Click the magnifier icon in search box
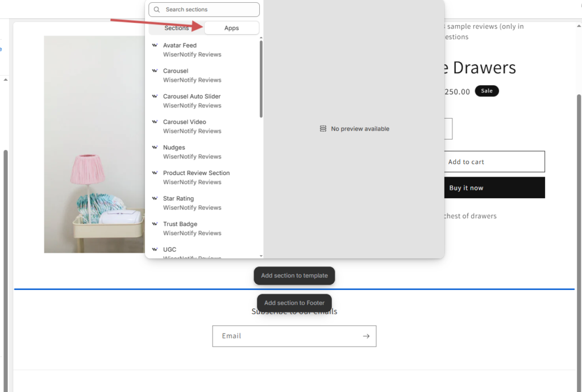The height and width of the screenshot is (392, 582). [157, 10]
